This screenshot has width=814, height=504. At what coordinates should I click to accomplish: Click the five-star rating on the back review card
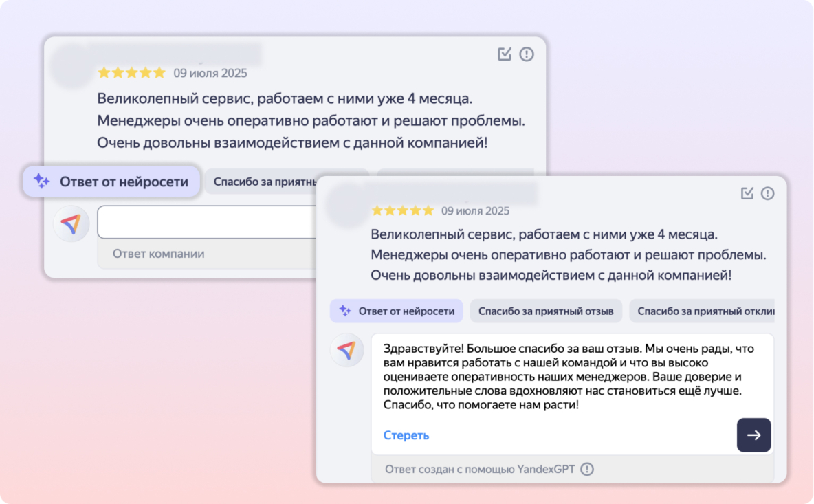click(131, 73)
